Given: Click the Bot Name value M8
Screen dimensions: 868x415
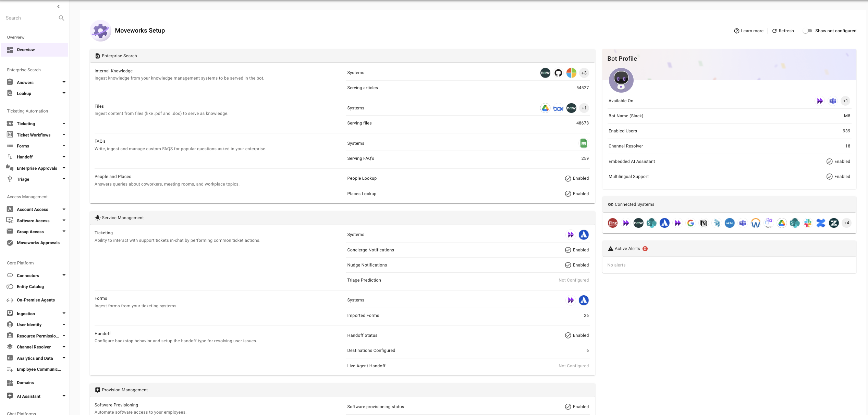Looking at the screenshot, I should [x=847, y=116].
